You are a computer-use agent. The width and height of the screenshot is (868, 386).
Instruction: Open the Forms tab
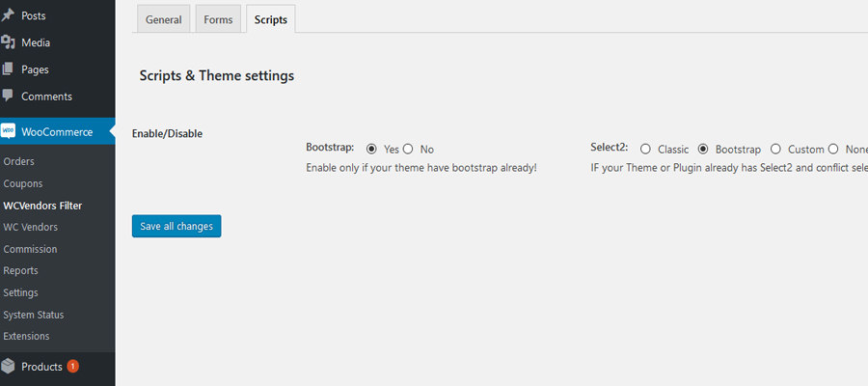point(218,19)
